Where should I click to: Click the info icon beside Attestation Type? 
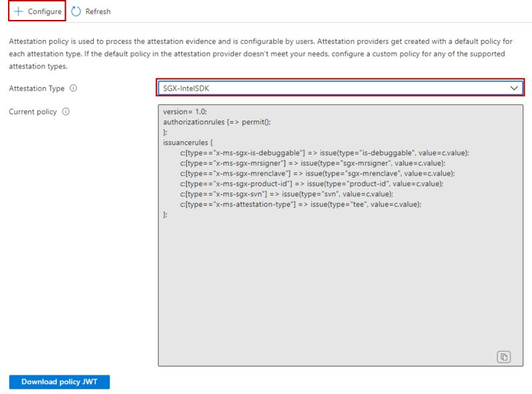(73, 87)
